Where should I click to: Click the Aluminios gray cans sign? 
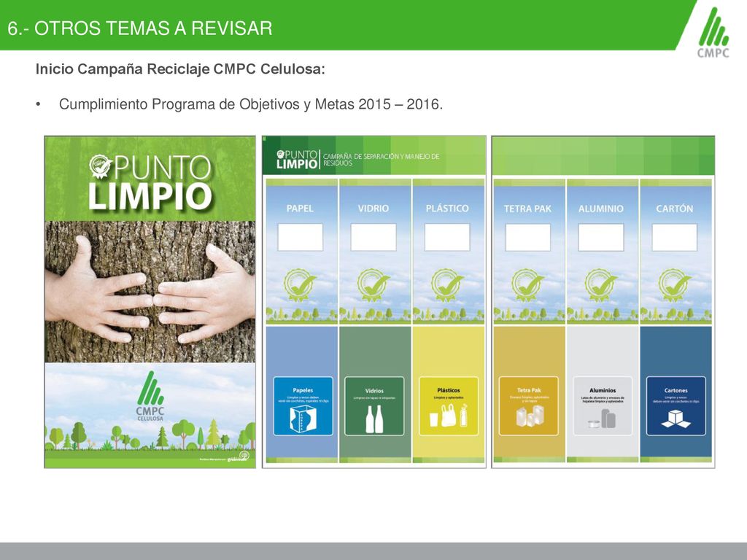tap(602, 406)
